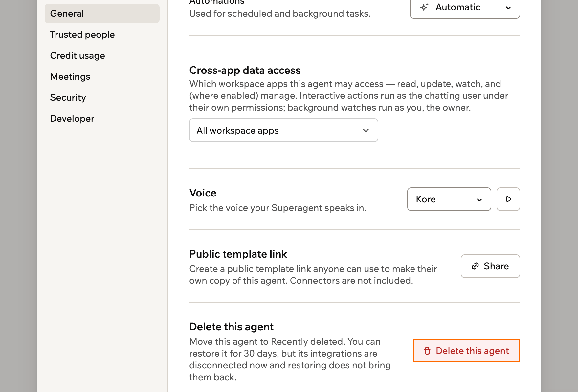Play the selected voice preview
Screen dimensions: 578x392
click(x=508, y=199)
